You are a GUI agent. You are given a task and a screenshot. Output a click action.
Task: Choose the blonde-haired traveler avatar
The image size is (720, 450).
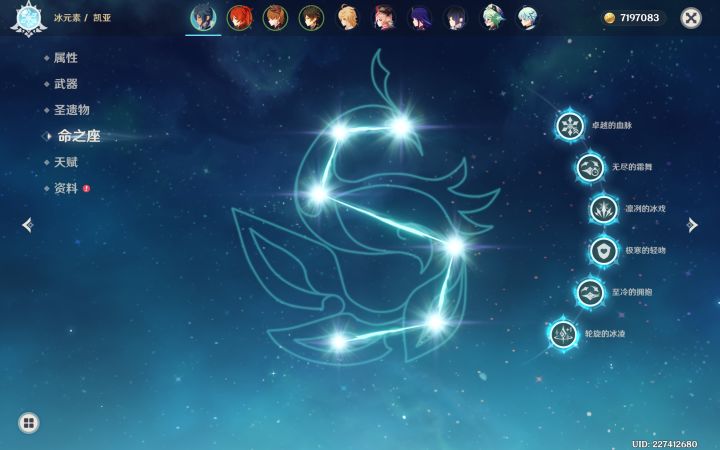pyautogui.click(x=348, y=18)
